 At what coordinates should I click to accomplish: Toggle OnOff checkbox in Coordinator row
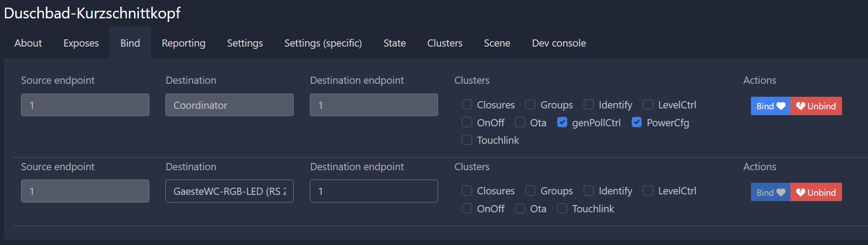(x=467, y=122)
